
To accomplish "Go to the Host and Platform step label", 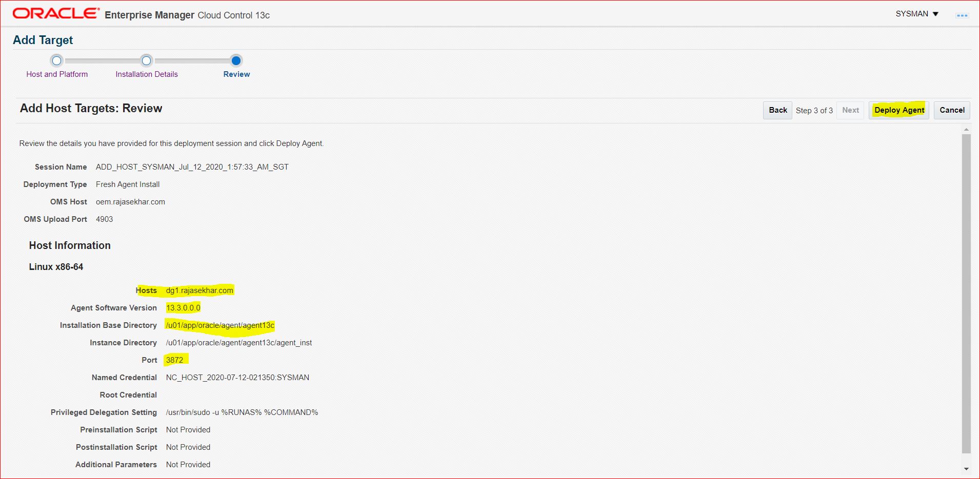I will (57, 74).
